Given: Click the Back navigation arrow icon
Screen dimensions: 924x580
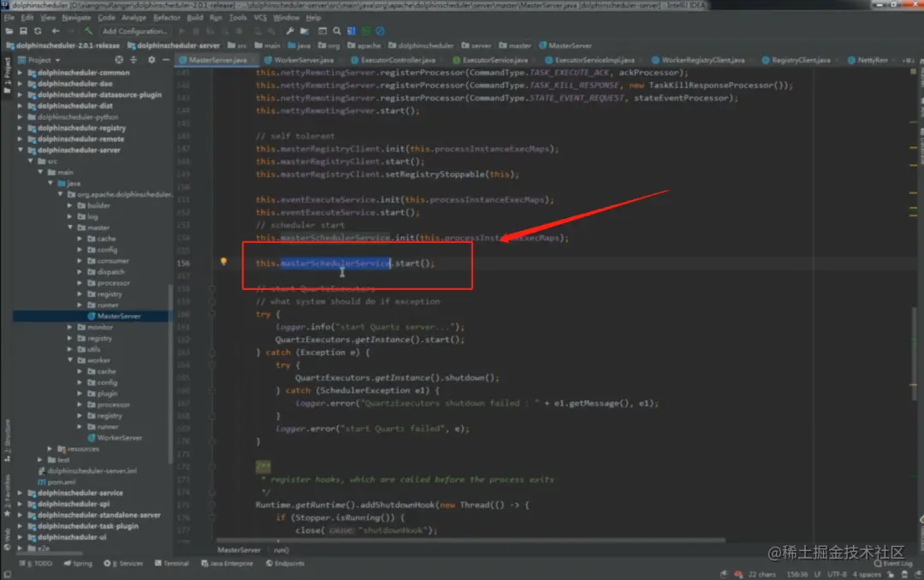Looking at the screenshot, I should click(x=56, y=31).
